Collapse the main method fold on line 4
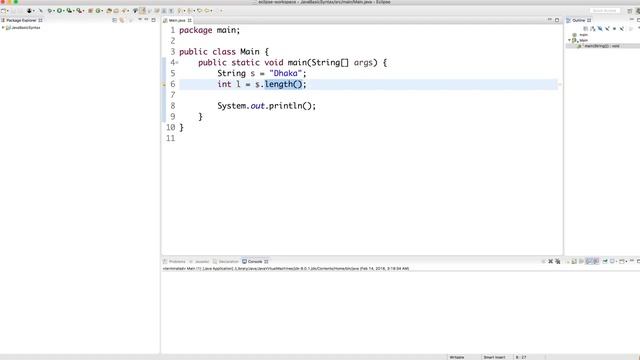This screenshot has height=360, width=640. point(177,63)
